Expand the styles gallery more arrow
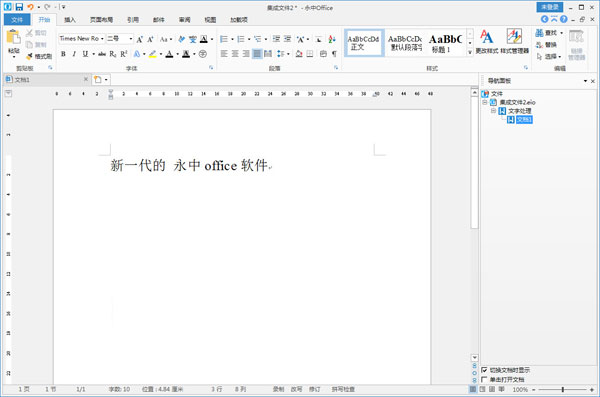Screen dimensions: 600x397 click(470, 52)
